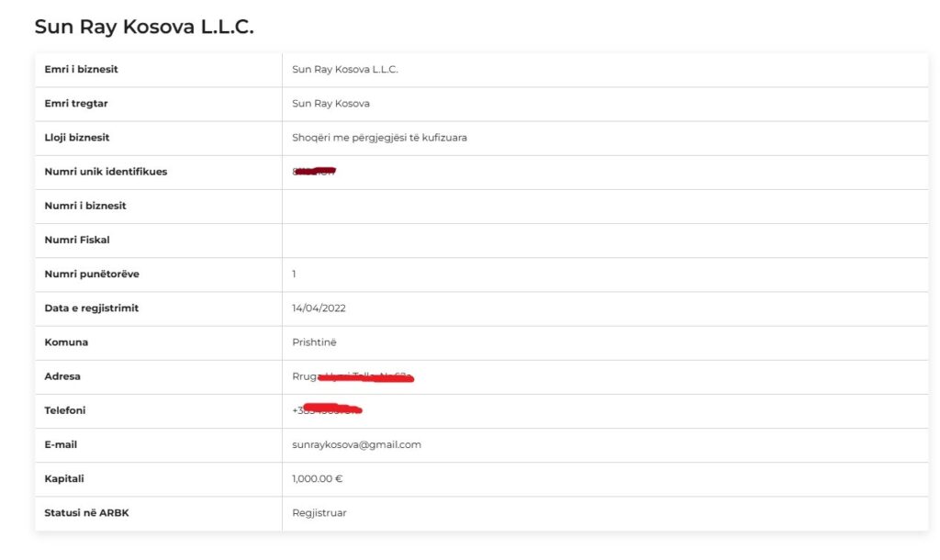940x560 pixels.
Task: Click the Numri punëtorëve label
Action: click(x=92, y=274)
